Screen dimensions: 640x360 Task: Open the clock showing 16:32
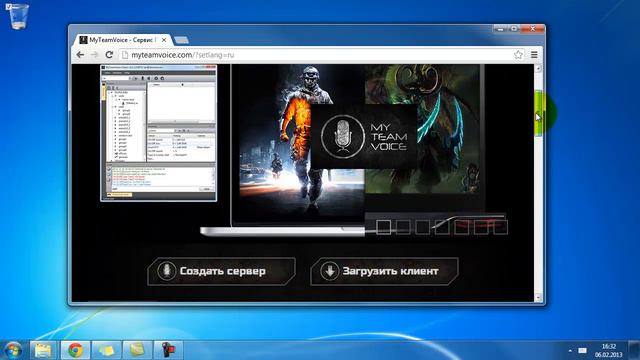(609, 350)
